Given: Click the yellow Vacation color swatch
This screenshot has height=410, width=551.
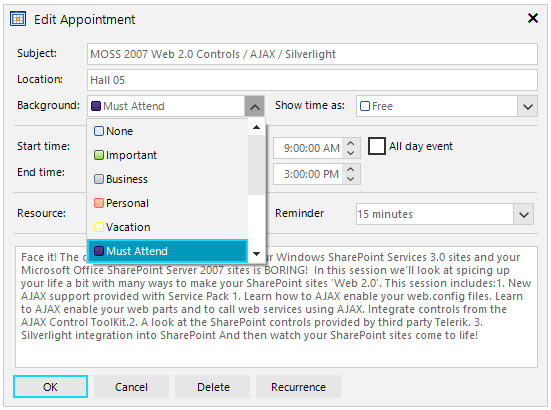Looking at the screenshot, I should [x=99, y=227].
